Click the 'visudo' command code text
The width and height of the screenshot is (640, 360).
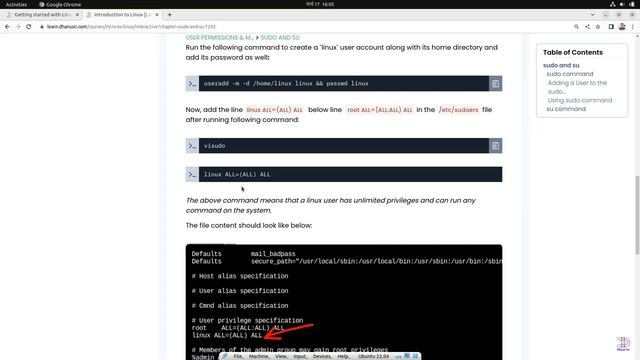coord(214,146)
